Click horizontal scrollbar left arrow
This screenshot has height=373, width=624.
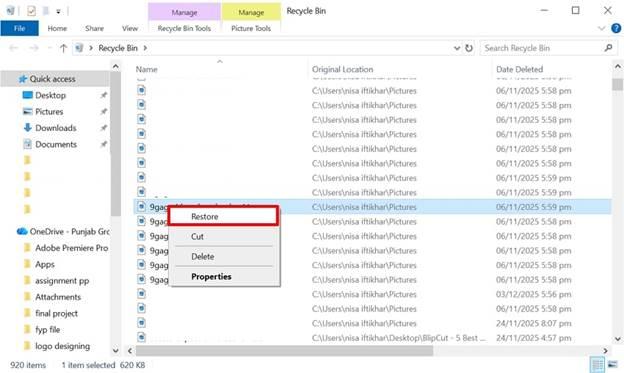click(130, 351)
